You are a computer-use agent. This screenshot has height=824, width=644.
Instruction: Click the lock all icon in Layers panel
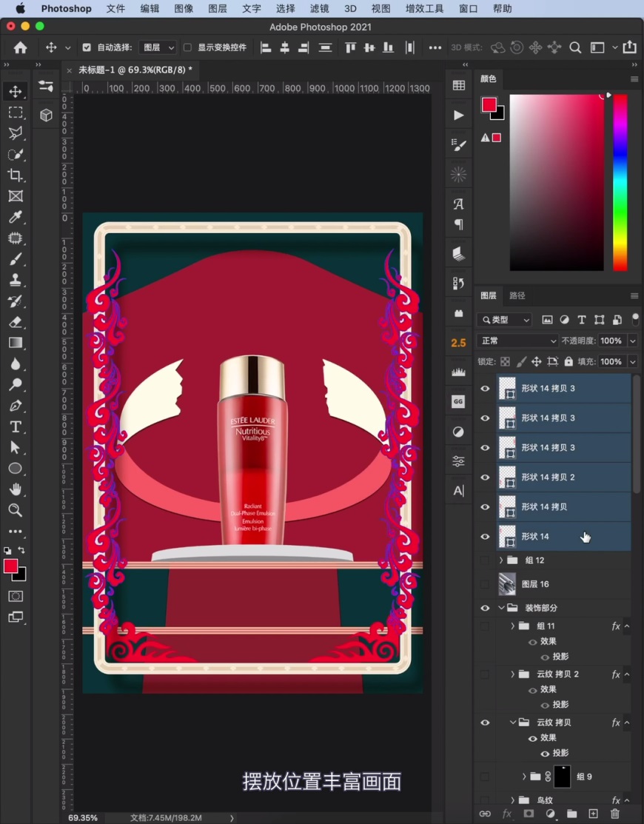(568, 361)
